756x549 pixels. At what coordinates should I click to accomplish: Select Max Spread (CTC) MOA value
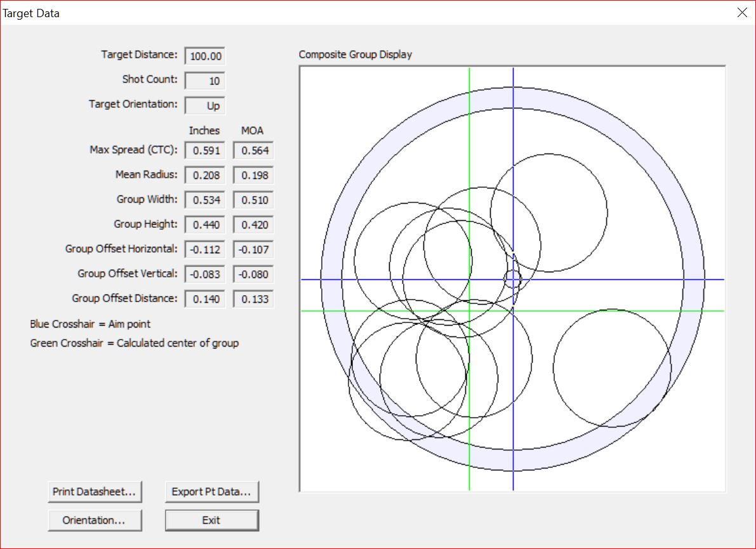click(x=253, y=150)
